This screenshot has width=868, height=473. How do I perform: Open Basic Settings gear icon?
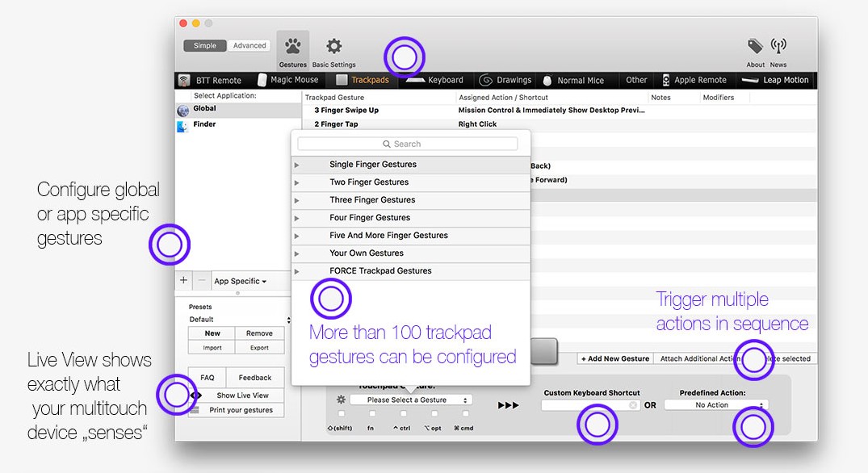click(333, 46)
